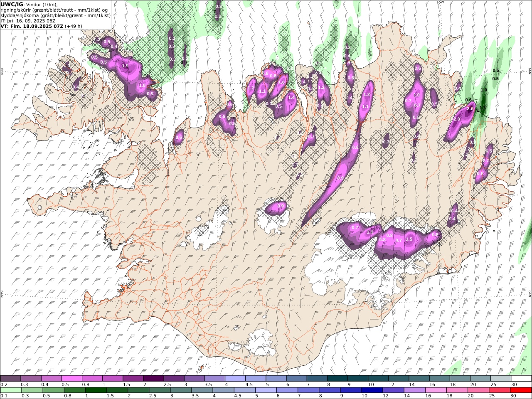532x399 pixels.
Task: Pick the 0.2 dark mauve swatch, upper legend
Action: tap(10, 379)
